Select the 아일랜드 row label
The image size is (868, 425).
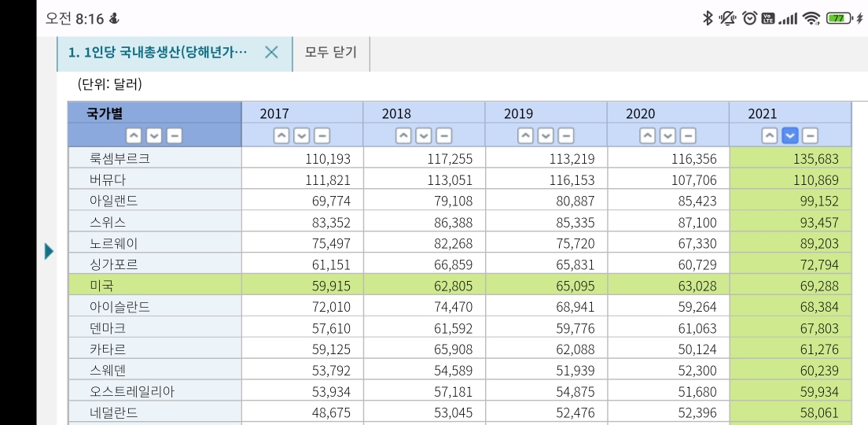tap(155, 201)
